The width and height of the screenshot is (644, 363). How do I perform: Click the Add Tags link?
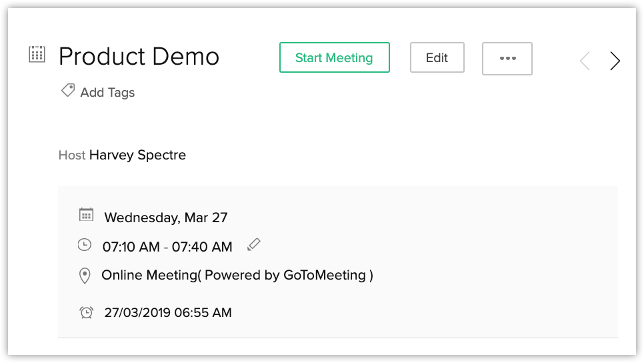(x=107, y=93)
